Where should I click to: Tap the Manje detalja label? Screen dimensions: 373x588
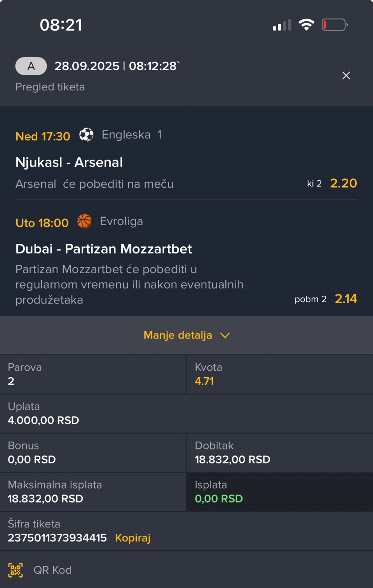[x=178, y=335]
